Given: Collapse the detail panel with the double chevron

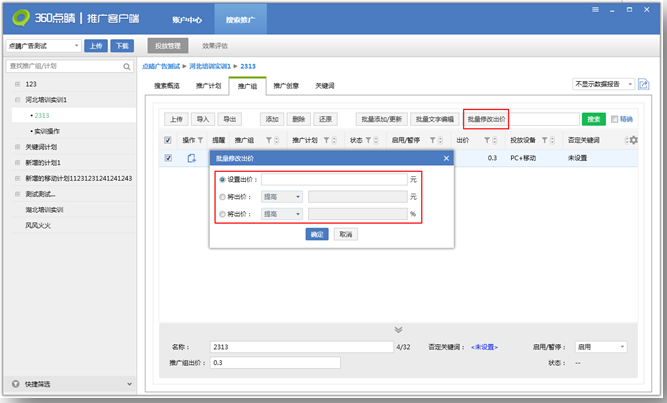Looking at the screenshot, I should 398,329.
